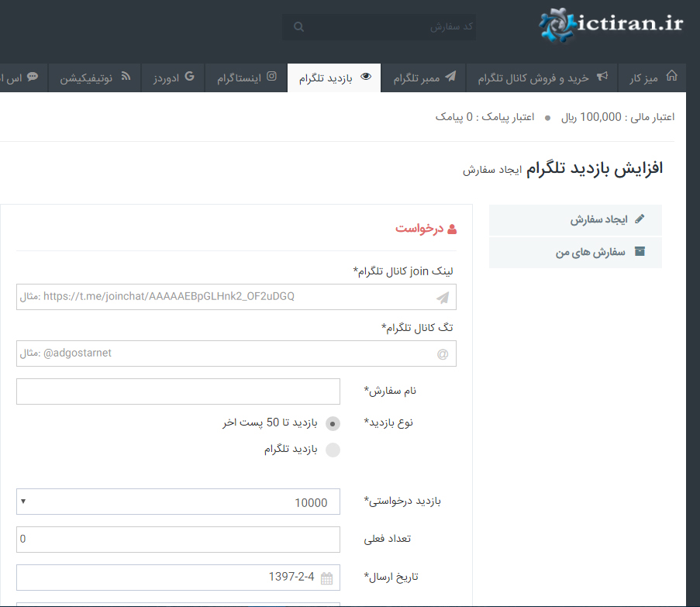The width and height of the screenshot is (700, 607).
Task: Open the خرید و فروش کانال تلگرام tab
Action: pos(542,78)
